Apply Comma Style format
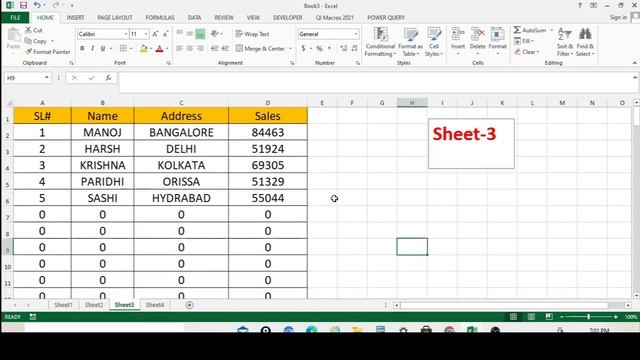Viewport: 640px width, 360px height. (x=329, y=49)
